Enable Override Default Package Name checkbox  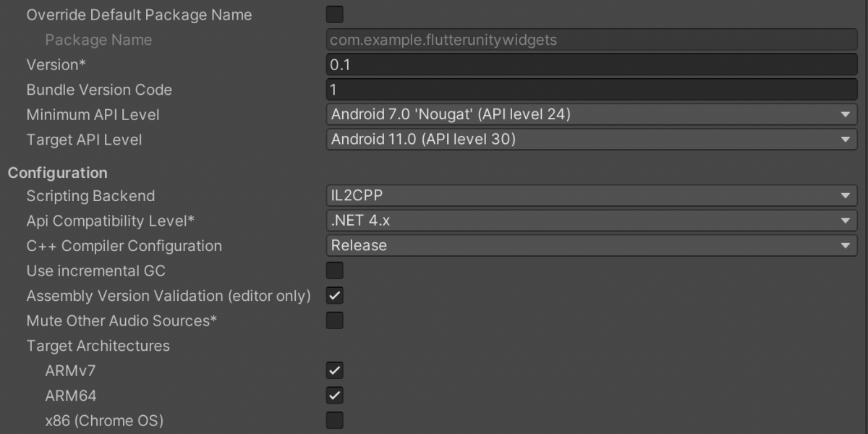335,14
